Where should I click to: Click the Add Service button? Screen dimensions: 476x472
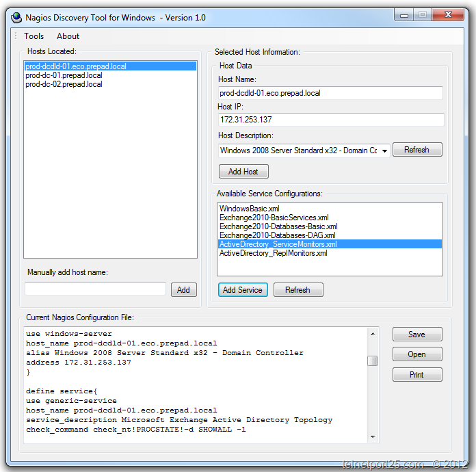tap(243, 290)
